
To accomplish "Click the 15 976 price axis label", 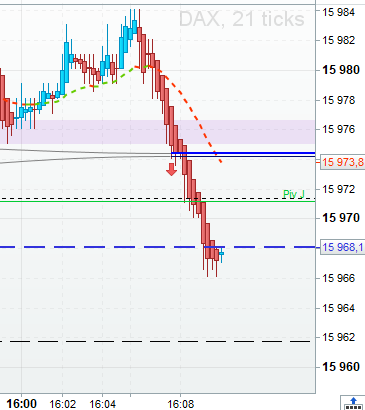I will pos(338,129).
